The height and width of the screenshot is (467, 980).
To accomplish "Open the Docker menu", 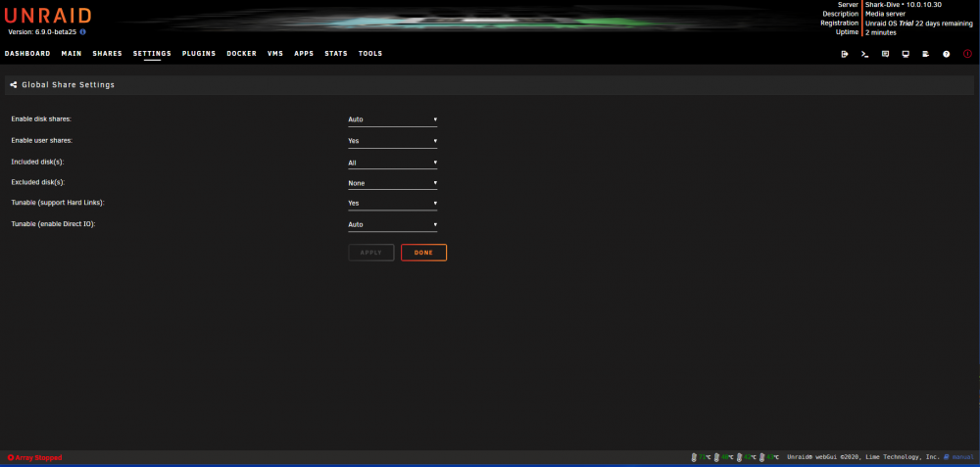I will pos(241,54).
